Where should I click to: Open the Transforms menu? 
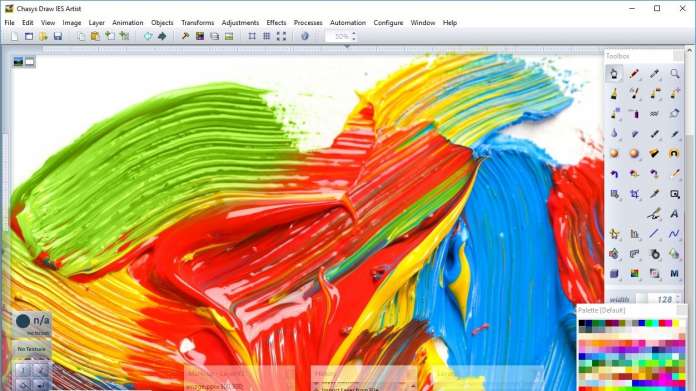click(x=198, y=23)
